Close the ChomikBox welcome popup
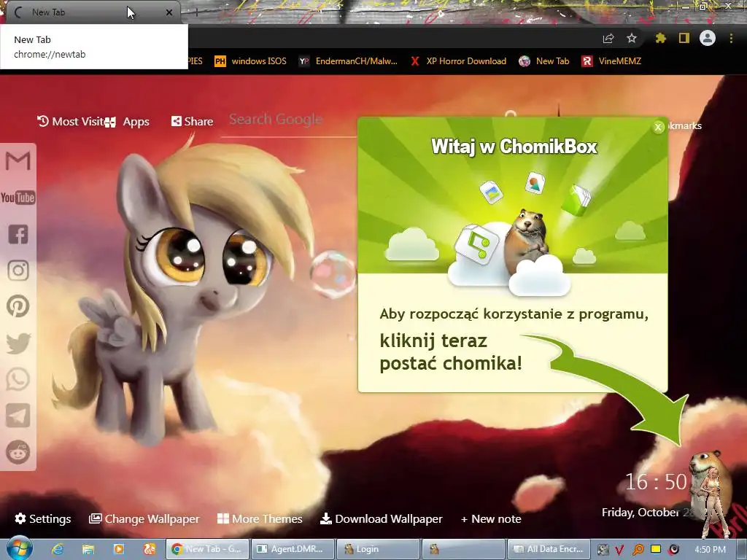This screenshot has width=747, height=560. coord(658,127)
